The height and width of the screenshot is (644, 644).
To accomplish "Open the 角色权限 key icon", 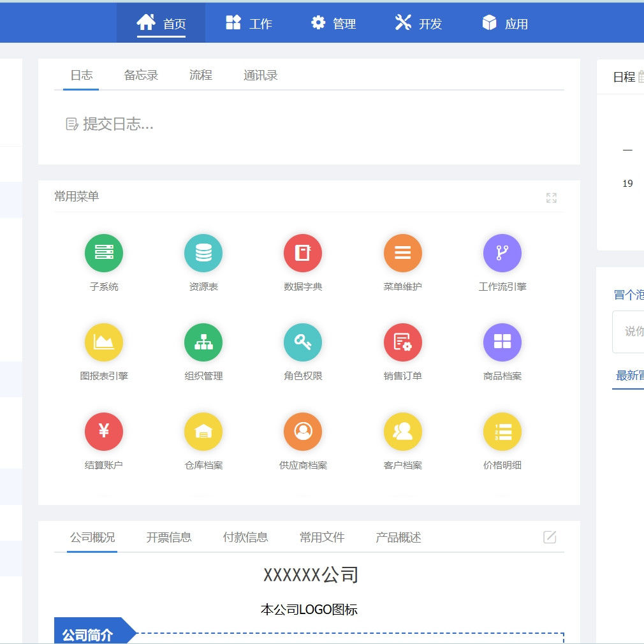I will (x=303, y=342).
